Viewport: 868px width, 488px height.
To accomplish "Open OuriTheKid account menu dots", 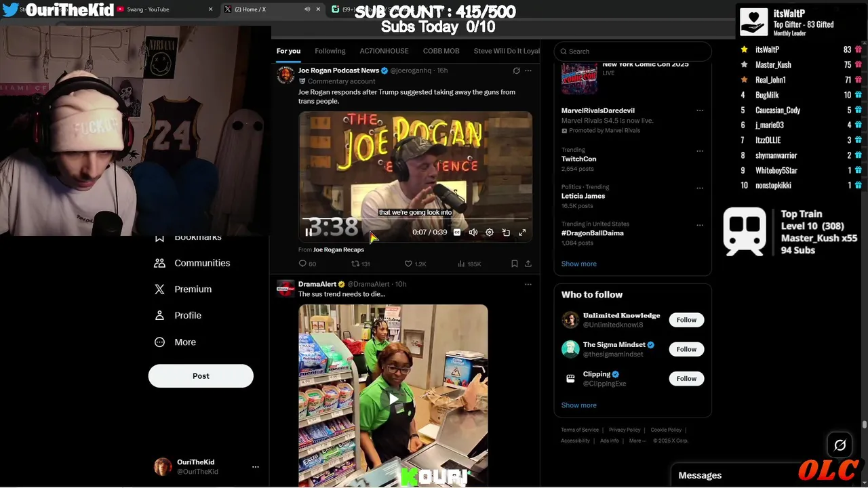I will (x=256, y=467).
